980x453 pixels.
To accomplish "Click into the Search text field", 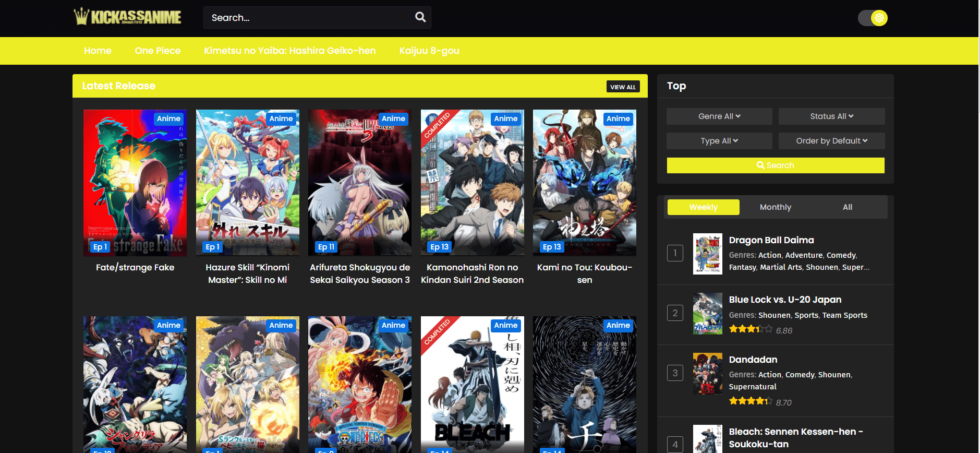I will tap(308, 18).
